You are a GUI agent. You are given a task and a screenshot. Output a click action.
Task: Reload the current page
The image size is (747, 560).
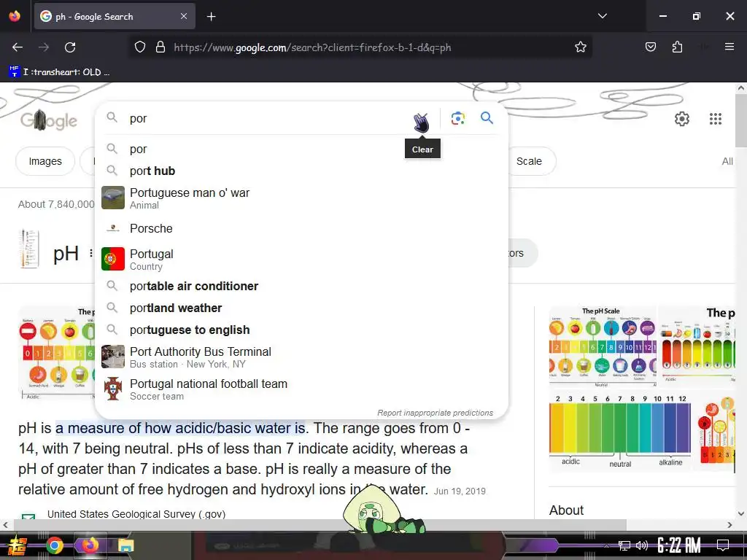[70, 47]
